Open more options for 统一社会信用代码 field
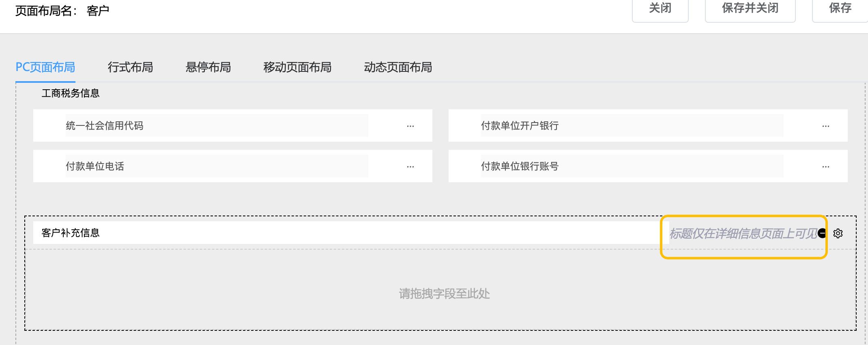Viewport: 868px width, 345px height. tap(410, 126)
